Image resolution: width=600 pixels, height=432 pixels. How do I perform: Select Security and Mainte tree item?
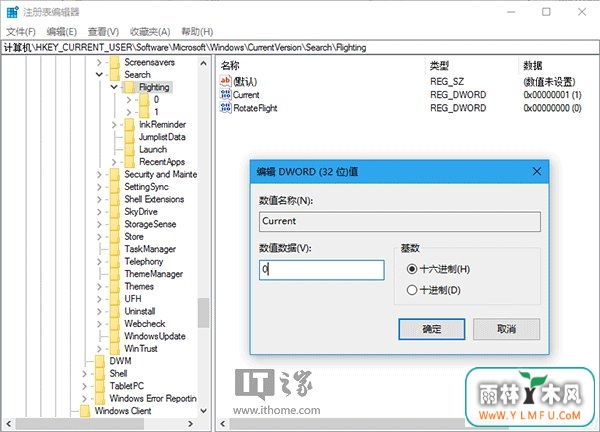(x=161, y=174)
